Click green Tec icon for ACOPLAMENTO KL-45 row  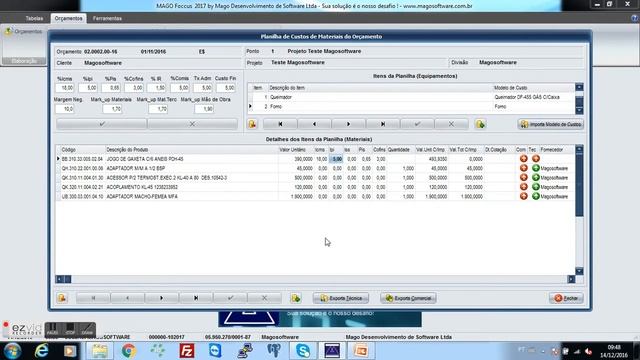(x=536, y=187)
